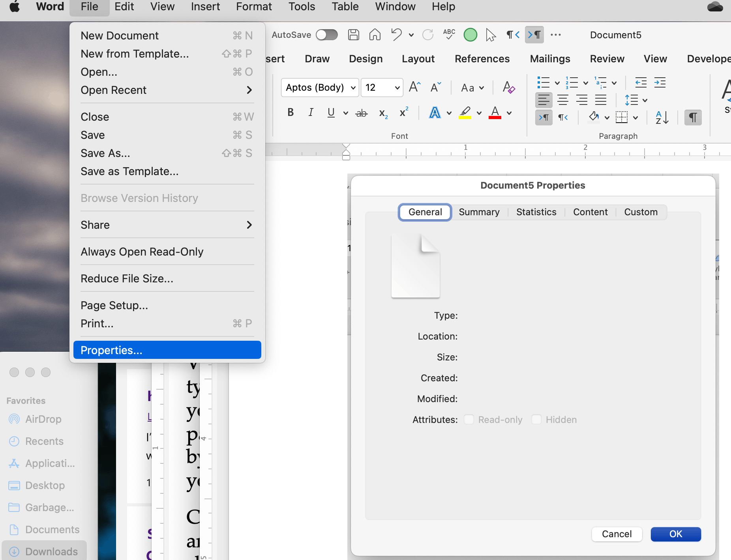This screenshot has width=731, height=560.
Task: Apply Italic formatting
Action: click(311, 112)
